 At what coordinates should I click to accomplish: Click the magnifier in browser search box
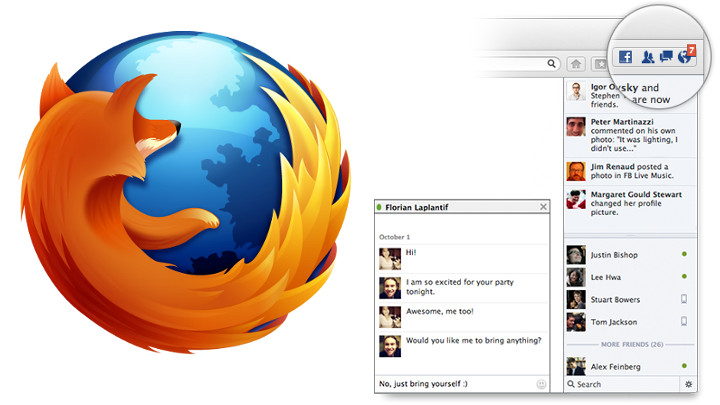(551, 63)
